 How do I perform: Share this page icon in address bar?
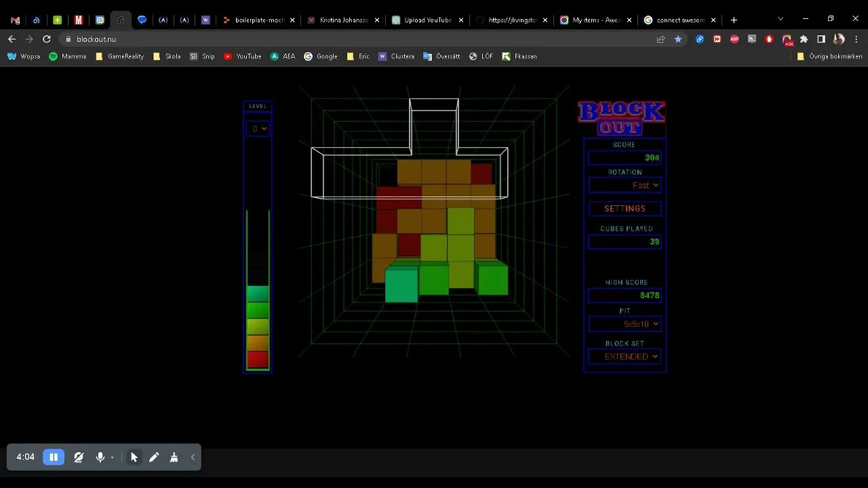660,39
